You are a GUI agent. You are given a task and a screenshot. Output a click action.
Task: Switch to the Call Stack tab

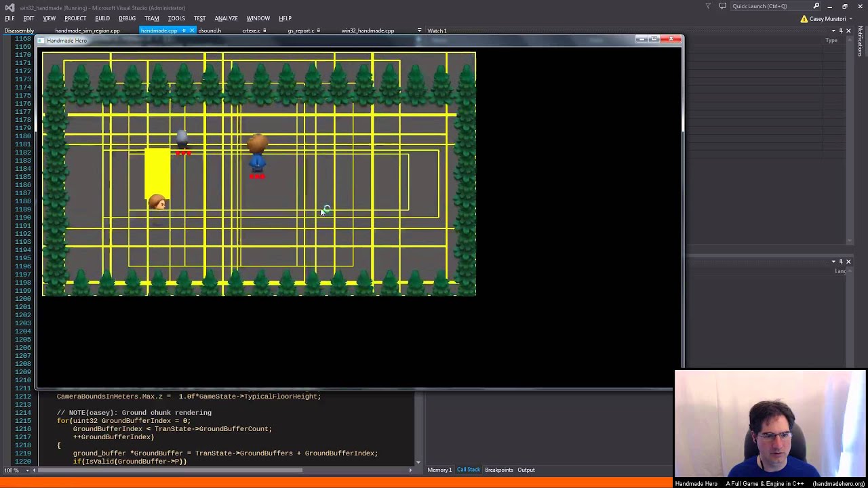click(x=468, y=470)
